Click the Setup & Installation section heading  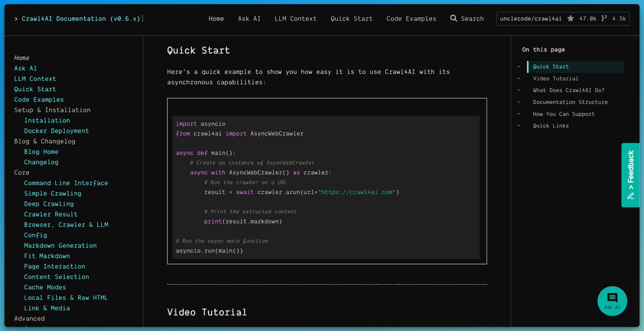[x=52, y=110]
